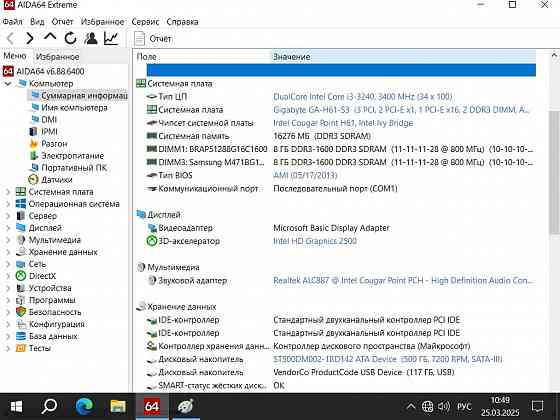
Task: Expand the Дисплей tree node
Action: (x=8, y=228)
